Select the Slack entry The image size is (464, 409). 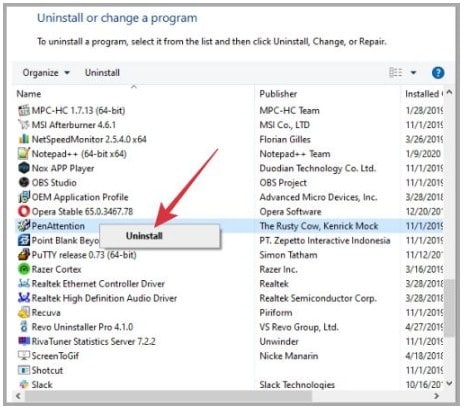point(42,385)
